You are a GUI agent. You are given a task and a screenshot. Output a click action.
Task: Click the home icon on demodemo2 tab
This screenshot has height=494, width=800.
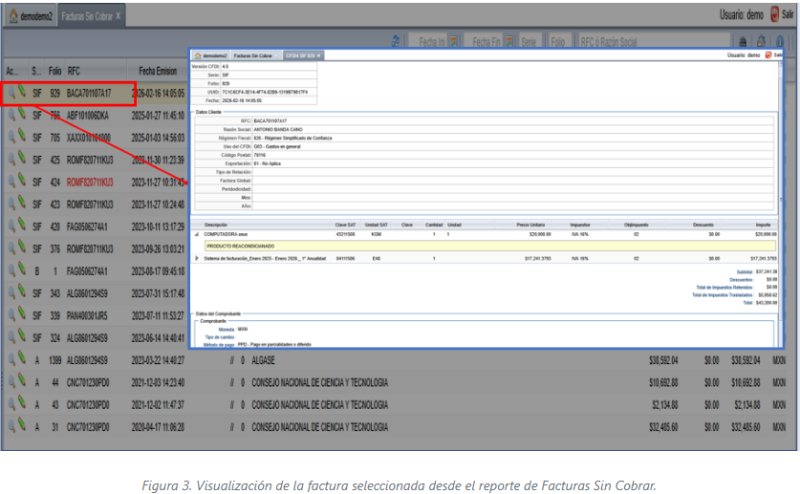(13, 16)
